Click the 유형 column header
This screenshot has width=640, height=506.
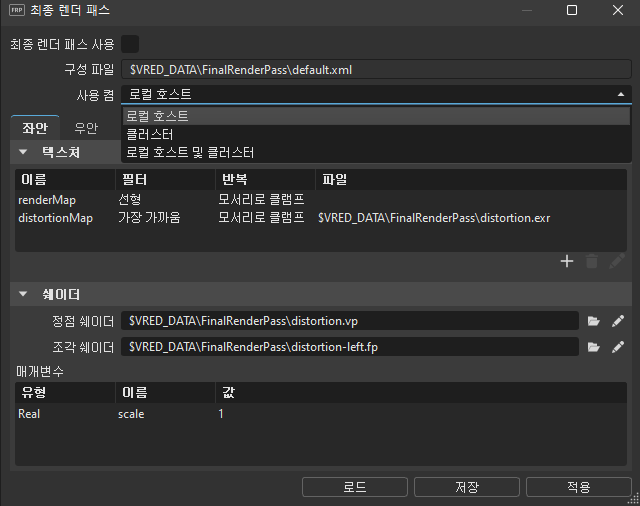point(65,393)
